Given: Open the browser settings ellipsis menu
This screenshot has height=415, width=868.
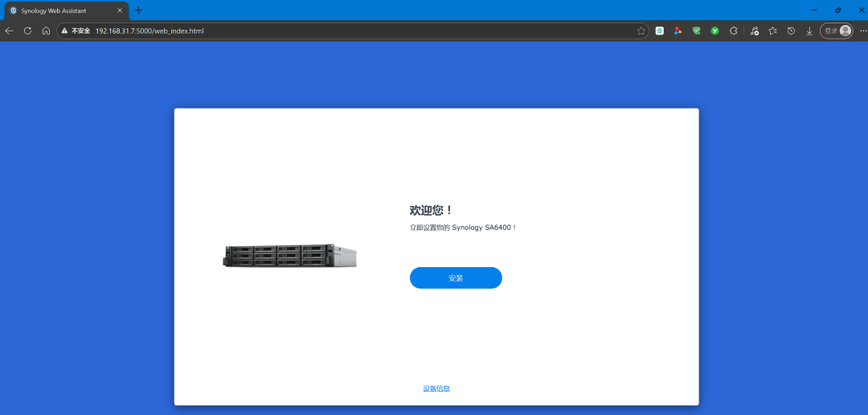Looking at the screenshot, I should (x=862, y=31).
